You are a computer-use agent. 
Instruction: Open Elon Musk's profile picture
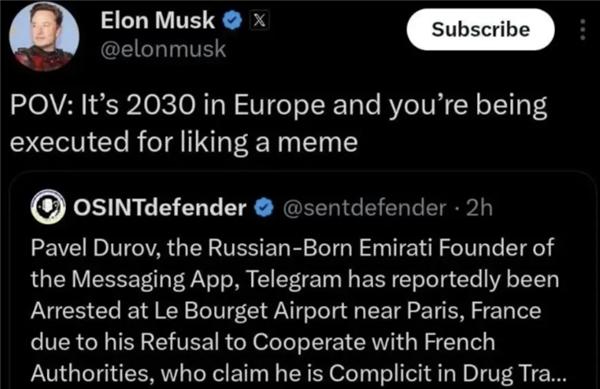pyautogui.click(x=44, y=36)
